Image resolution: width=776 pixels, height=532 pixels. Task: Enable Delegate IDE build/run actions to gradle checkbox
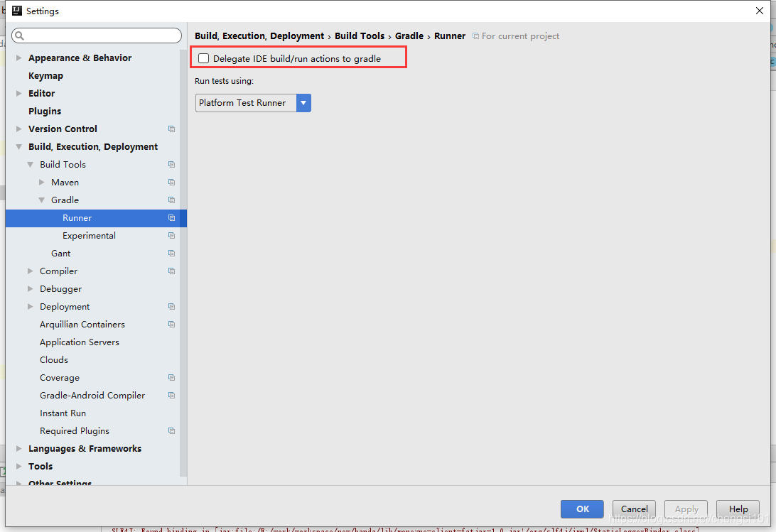coord(203,58)
